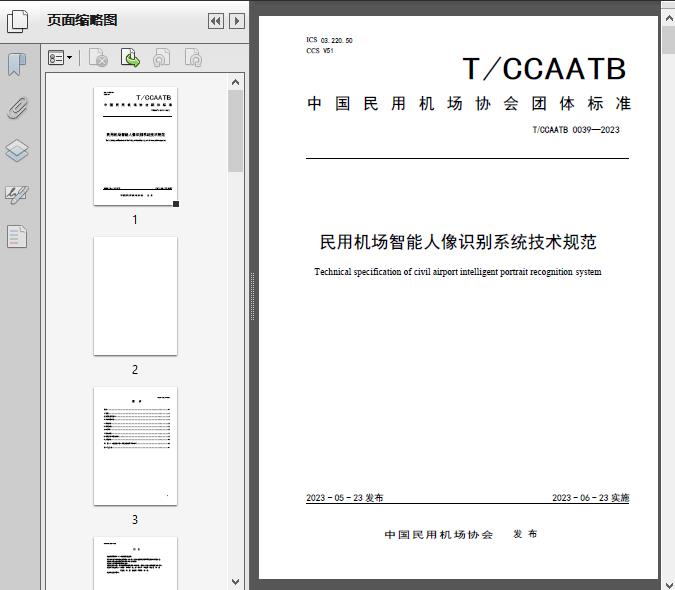Select the blank page 2 thumbnail
675x590 pixels.
pos(135,296)
